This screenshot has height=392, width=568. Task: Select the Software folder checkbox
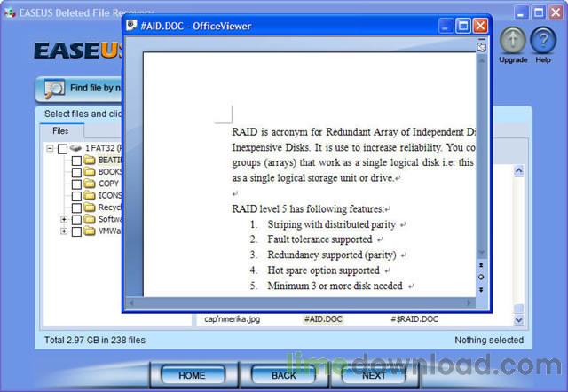coord(76,220)
